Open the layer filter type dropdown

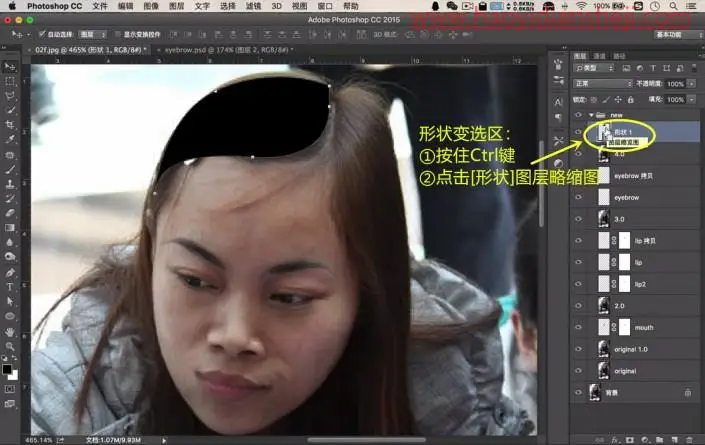593,68
